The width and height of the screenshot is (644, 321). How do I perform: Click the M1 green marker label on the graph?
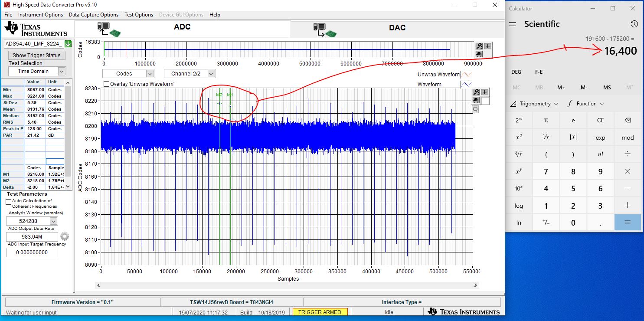click(x=230, y=95)
